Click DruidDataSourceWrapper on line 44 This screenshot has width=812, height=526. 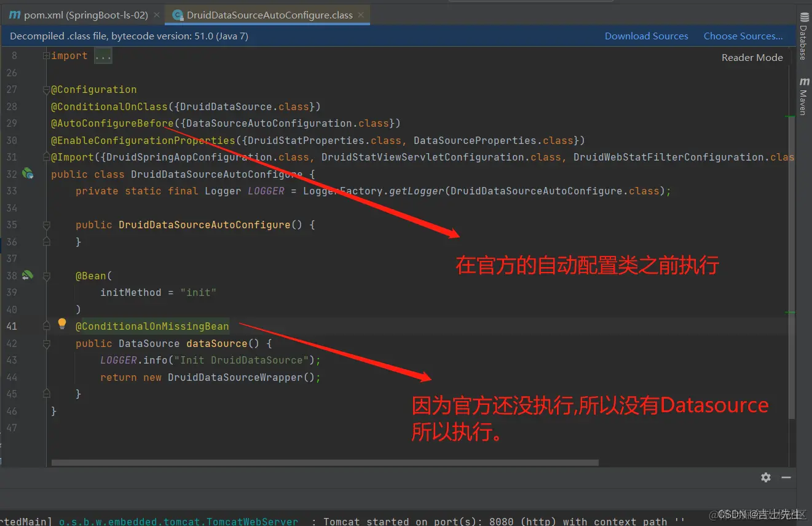[235, 377]
